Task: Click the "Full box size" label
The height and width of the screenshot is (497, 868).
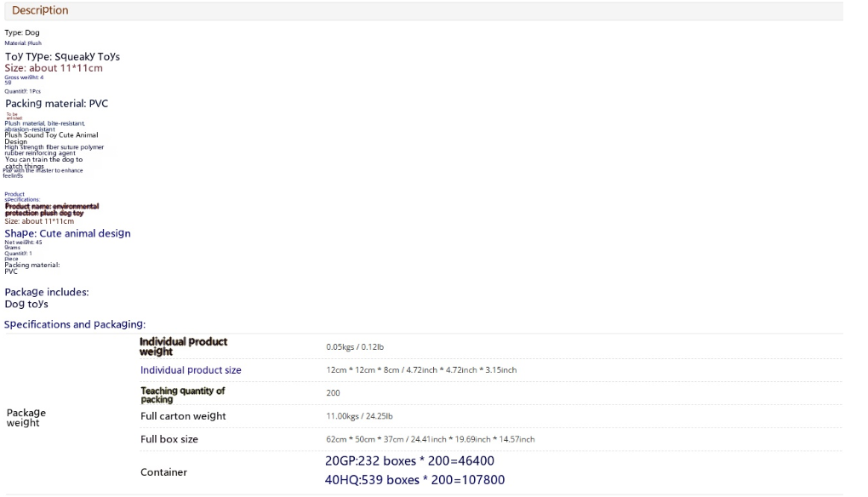Action: [x=169, y=439]
